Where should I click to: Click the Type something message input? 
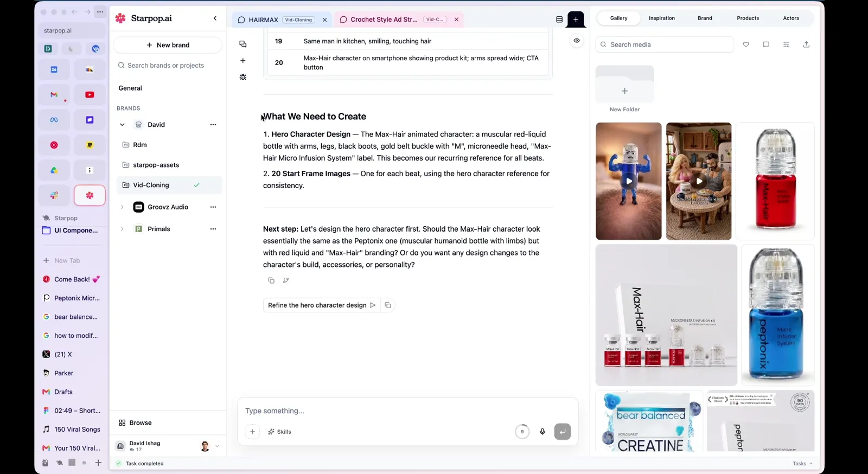coord(407,411)
